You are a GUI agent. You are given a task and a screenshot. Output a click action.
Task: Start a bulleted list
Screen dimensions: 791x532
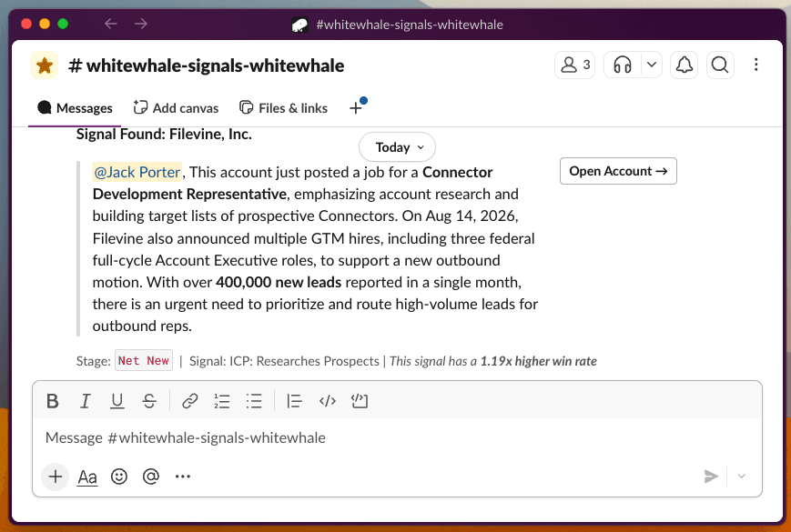click(254, 402)
